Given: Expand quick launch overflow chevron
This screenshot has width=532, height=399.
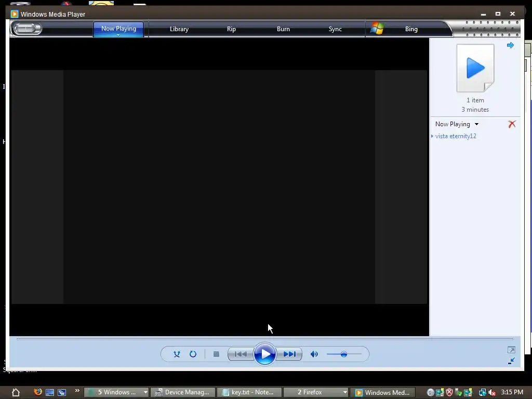Looking at the screenshot, I should pos(77,391).
